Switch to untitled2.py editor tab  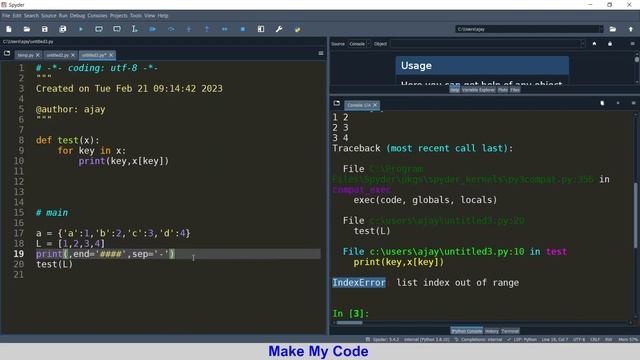[x=58, y=55]
